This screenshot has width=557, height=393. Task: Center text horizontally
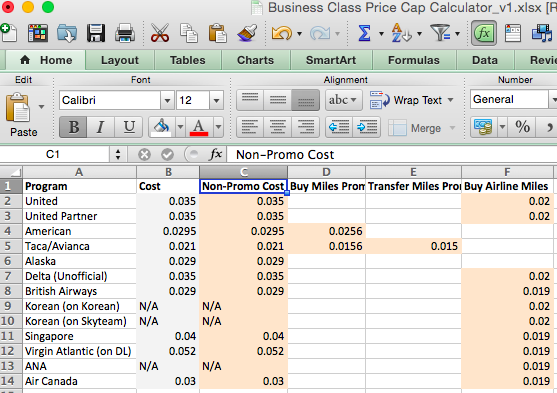(x=277, y=127)
